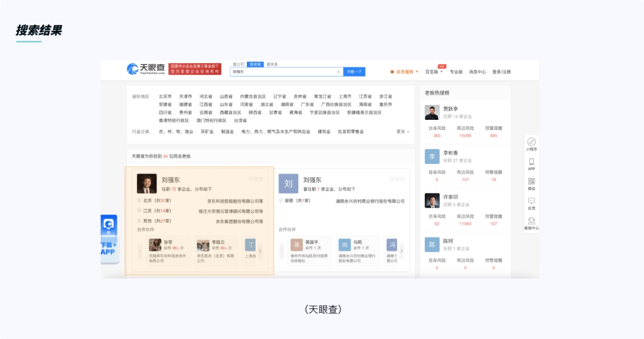Open 贾跃亭 name in hot search list

pos(451,109)
